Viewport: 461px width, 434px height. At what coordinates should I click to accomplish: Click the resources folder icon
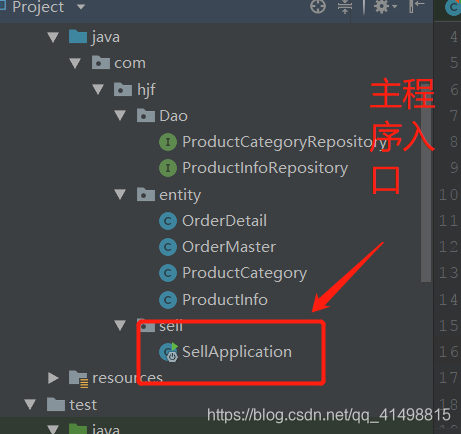pyautogui.click(x=78, y=379)
